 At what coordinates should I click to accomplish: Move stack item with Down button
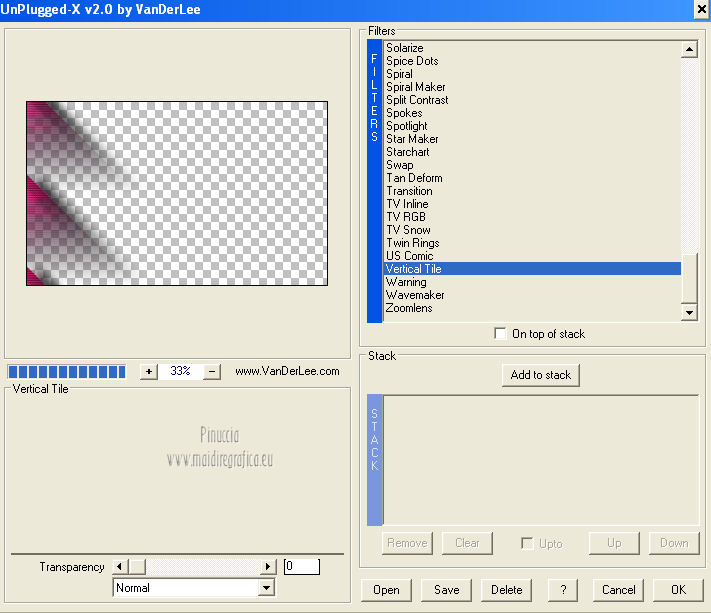tap(674, 543)
